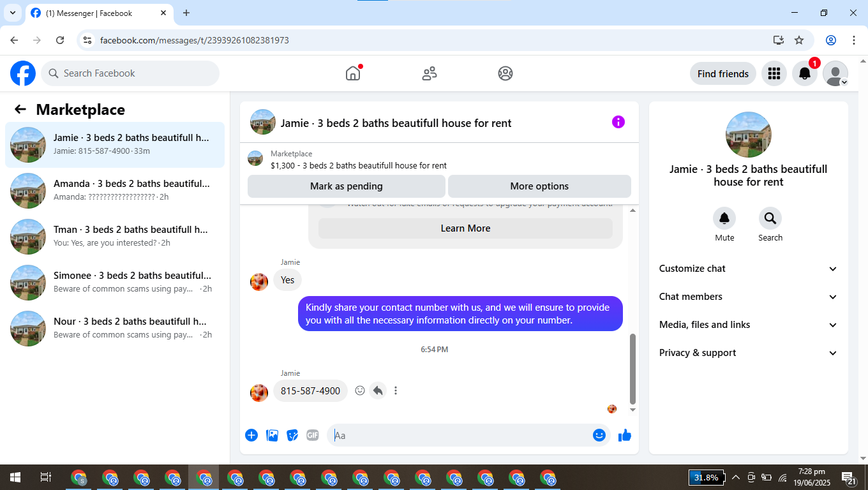Open Chrome profile icon in toolbar
The height and width of the screenshot is (490, 868).
[x=831, y=40]
